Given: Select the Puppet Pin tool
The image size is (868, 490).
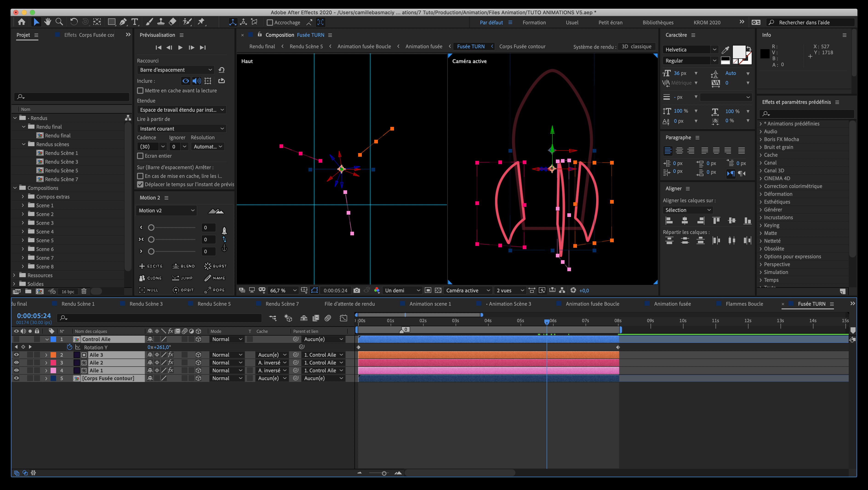Looking at the screenshot, I should pos(201,22).
